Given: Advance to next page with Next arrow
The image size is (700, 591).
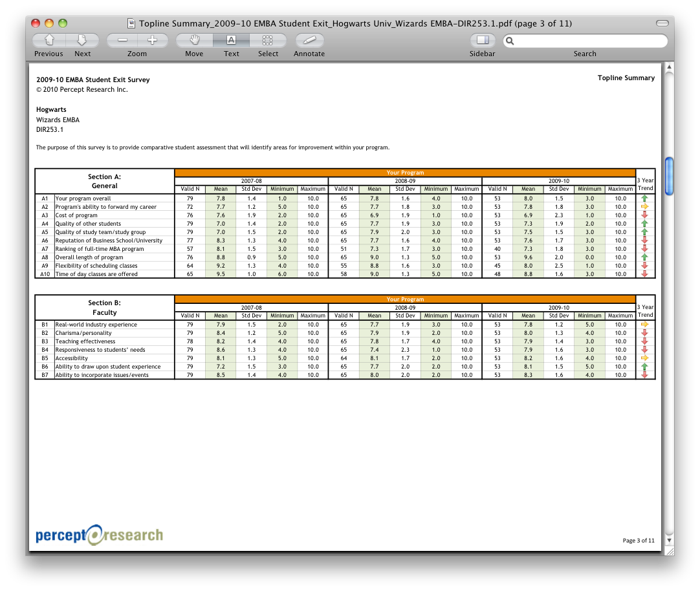Looking at the screenshot, I should pyautogui.click(x=82, y=40).
